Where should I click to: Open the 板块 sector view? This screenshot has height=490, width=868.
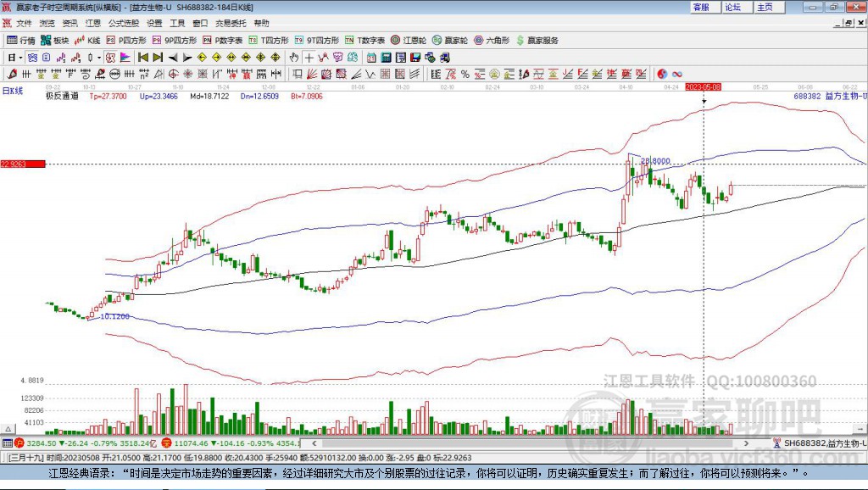coord(55,41)
